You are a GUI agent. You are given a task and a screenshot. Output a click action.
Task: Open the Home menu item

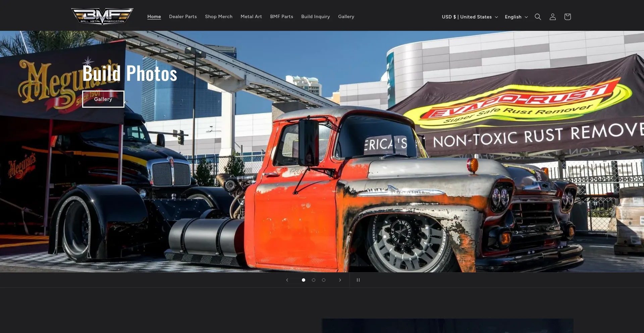154,16
